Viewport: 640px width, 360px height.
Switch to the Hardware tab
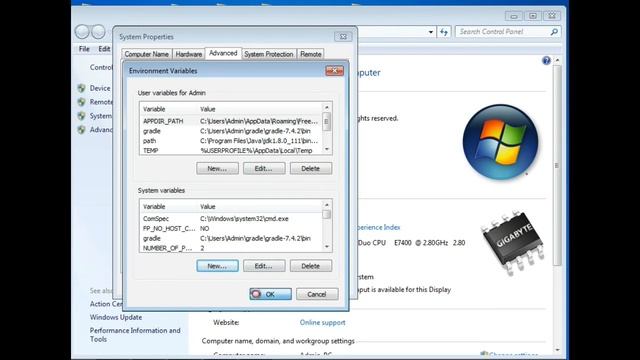[189, 54]
